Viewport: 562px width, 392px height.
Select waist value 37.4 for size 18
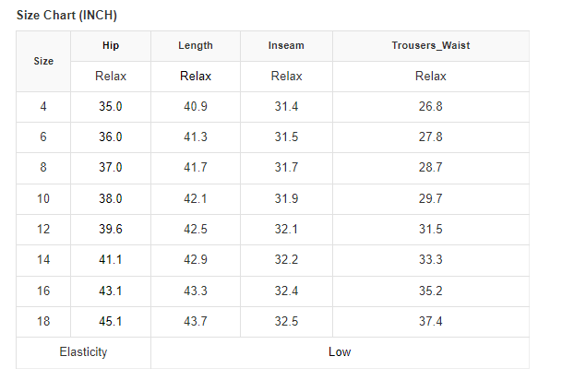[x=430, y=321]
